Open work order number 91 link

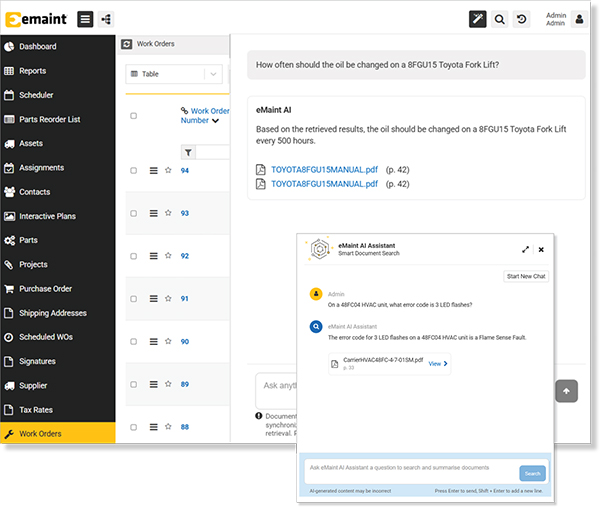click(x=184, y=299)
